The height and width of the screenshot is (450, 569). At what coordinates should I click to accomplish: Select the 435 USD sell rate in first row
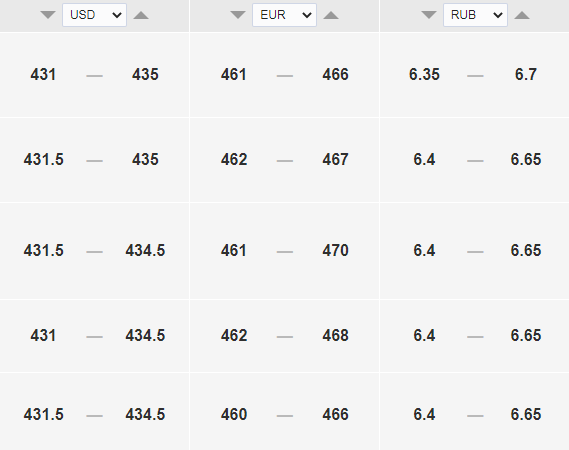(145, 74)
